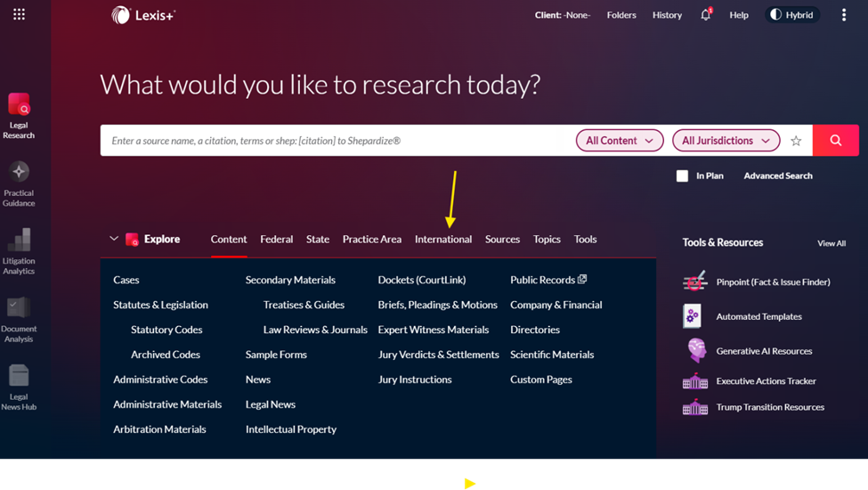Click the external link icon by Public Records
The height and width of the screenshot is (490, 868).
pyautogui.click(x=582, y=279)
